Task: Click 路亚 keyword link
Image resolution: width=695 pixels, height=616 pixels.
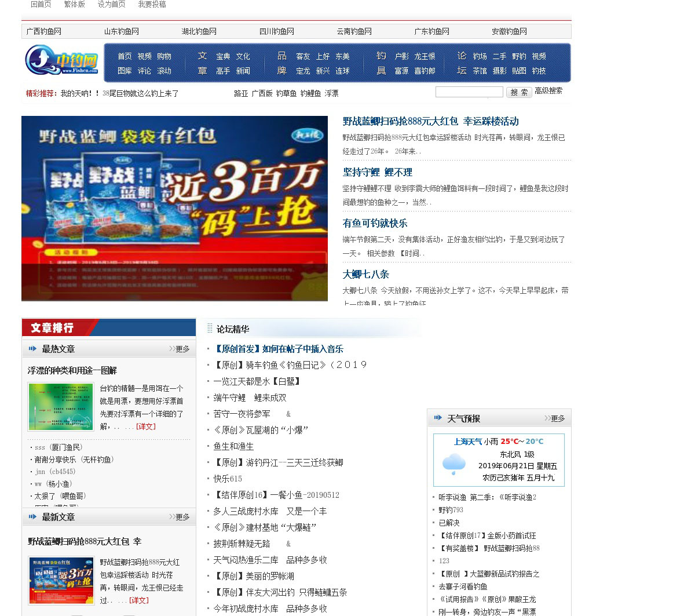Action: pyautogui.click(x=241, y=93)
